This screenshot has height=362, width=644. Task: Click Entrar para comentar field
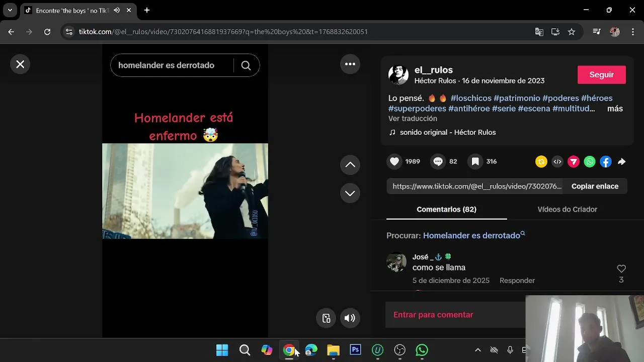(x=455, y=315)
